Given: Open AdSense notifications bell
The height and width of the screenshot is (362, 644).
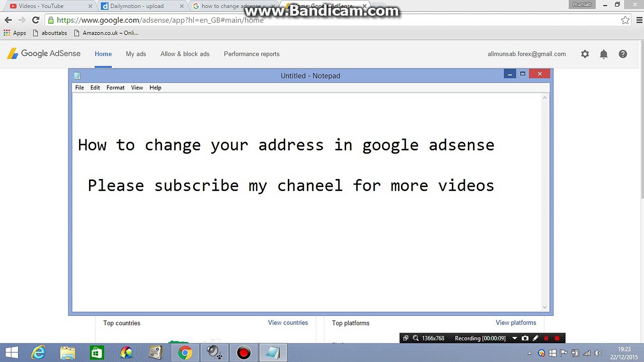Looking at the screenshot, I should point(604,54).
